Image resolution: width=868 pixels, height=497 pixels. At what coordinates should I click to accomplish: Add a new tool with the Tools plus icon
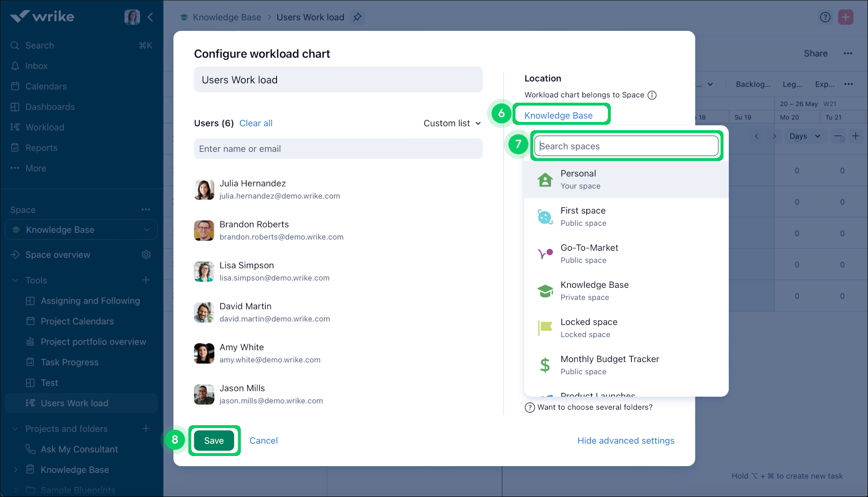(x=146, y=280)
